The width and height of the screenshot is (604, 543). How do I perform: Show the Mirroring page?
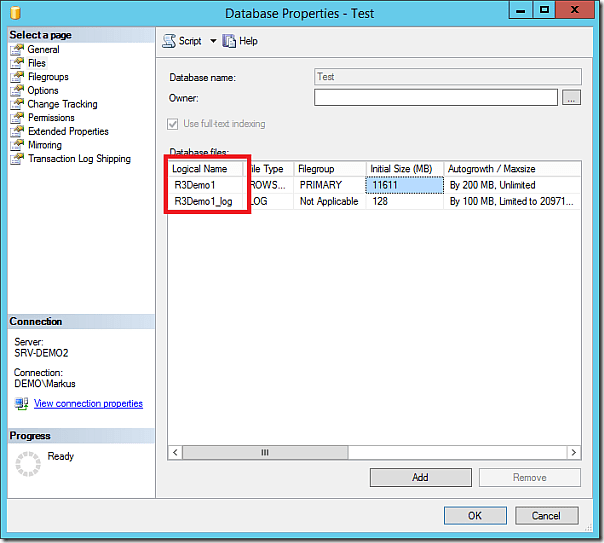pos(45,145)
